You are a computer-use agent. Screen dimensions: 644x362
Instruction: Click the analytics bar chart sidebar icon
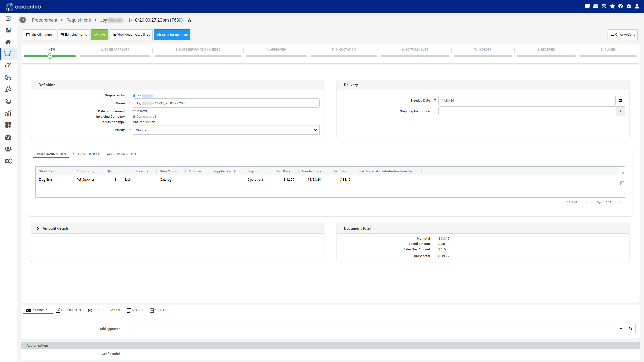[8, 113]
